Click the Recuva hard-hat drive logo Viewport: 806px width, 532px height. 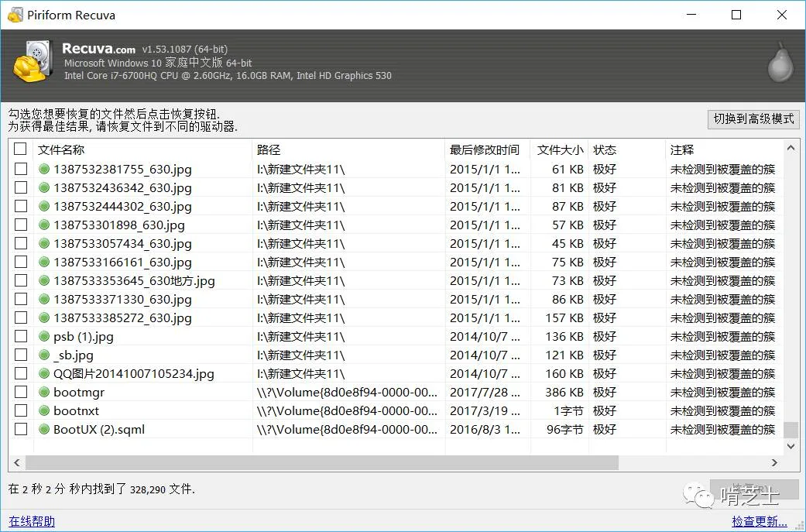33,62
